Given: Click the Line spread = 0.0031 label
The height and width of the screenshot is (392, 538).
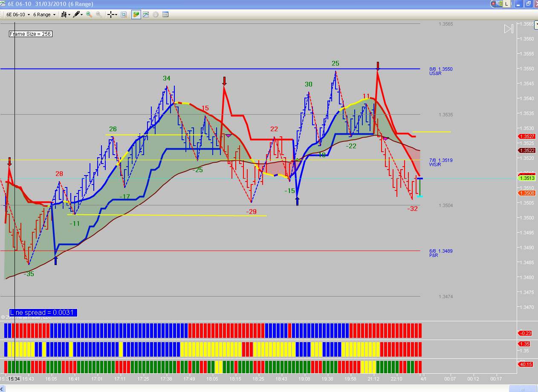Looking at the screenshot, I should [x=43, y=313].
